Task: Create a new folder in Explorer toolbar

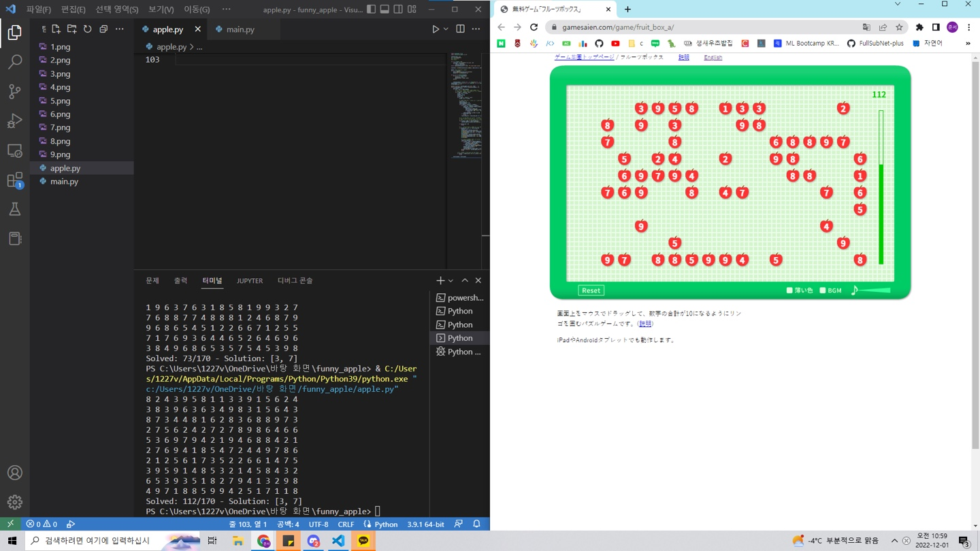Action: click(71, 29)
